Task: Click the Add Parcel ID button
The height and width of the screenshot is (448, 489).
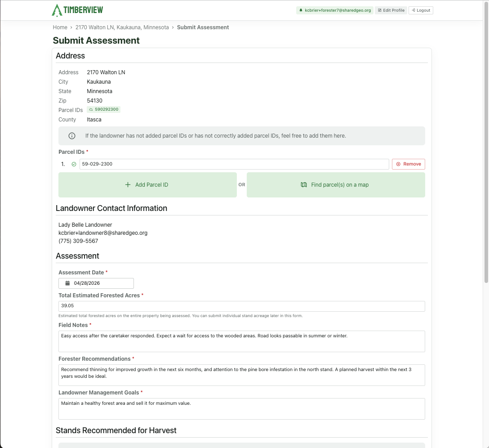Action: coord(147,185)
